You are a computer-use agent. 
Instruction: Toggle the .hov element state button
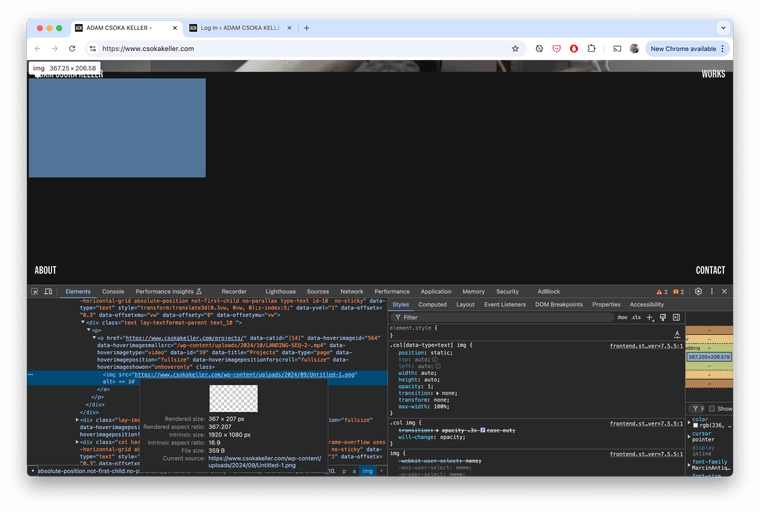tap(622, 317)
